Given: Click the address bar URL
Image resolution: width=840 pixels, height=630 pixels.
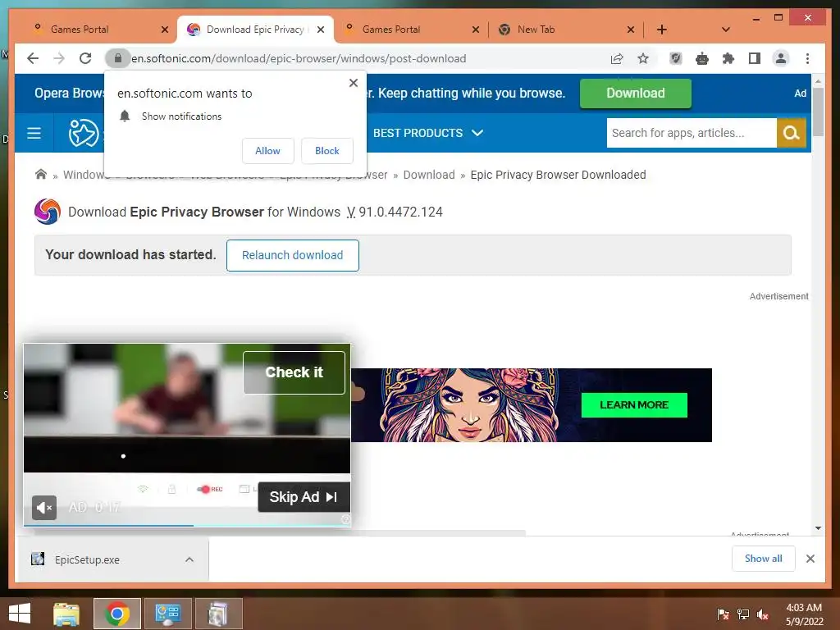Looking at the screenshot, I should click(x=299, y=58).
